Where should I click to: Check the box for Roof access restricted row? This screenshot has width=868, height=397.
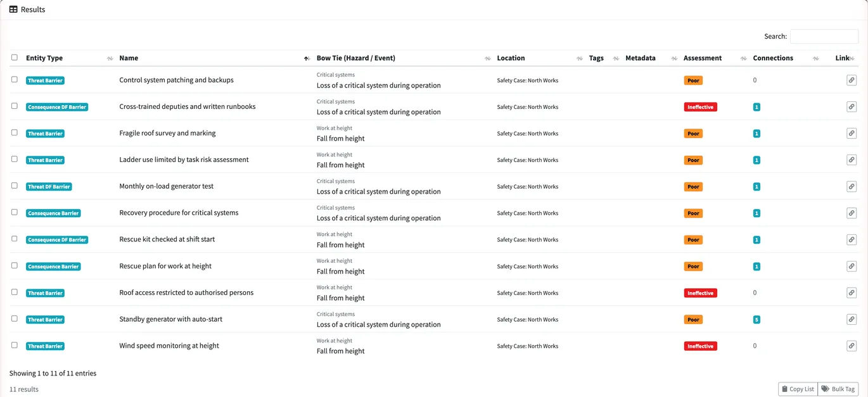coord(15,293)
